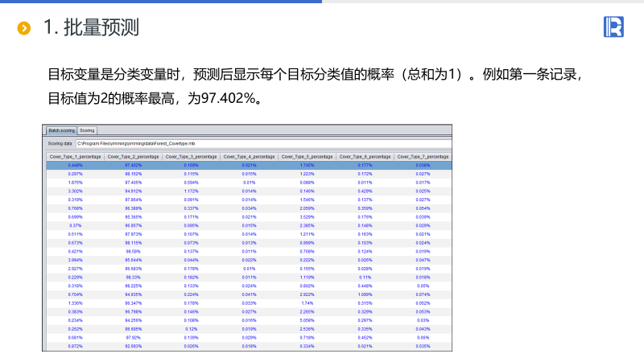This screenshot has width=644, height=362.
Task: Click the Cover_Type_7_percentage column header
Action: 423,156
